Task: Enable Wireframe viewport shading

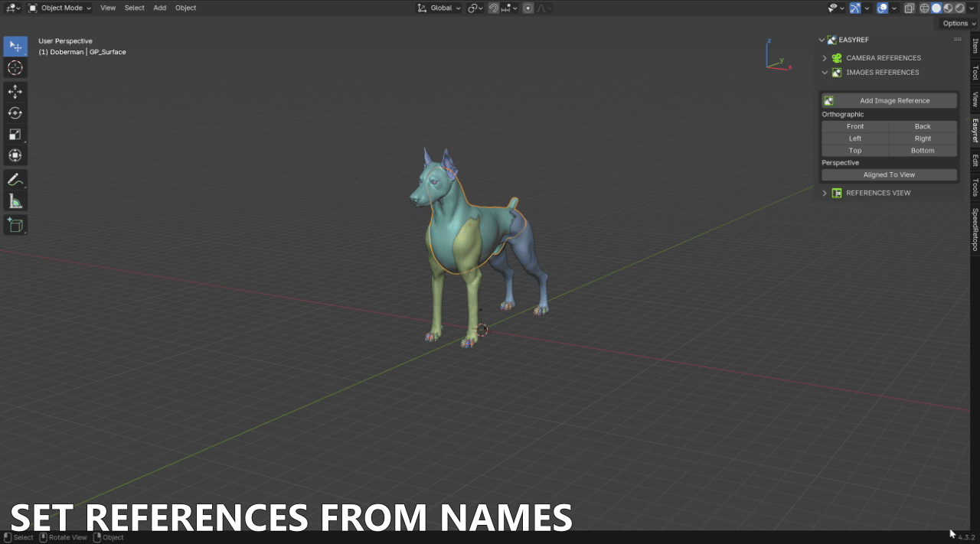Action: point(924,8)
